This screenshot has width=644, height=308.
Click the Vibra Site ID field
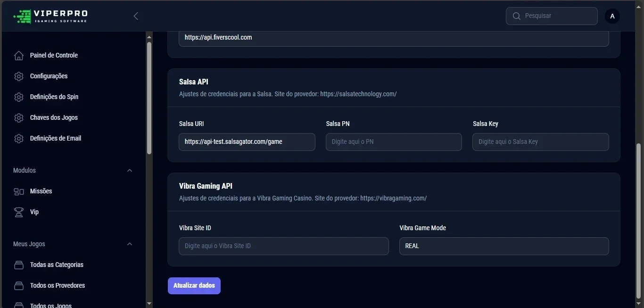click(284, 246)
